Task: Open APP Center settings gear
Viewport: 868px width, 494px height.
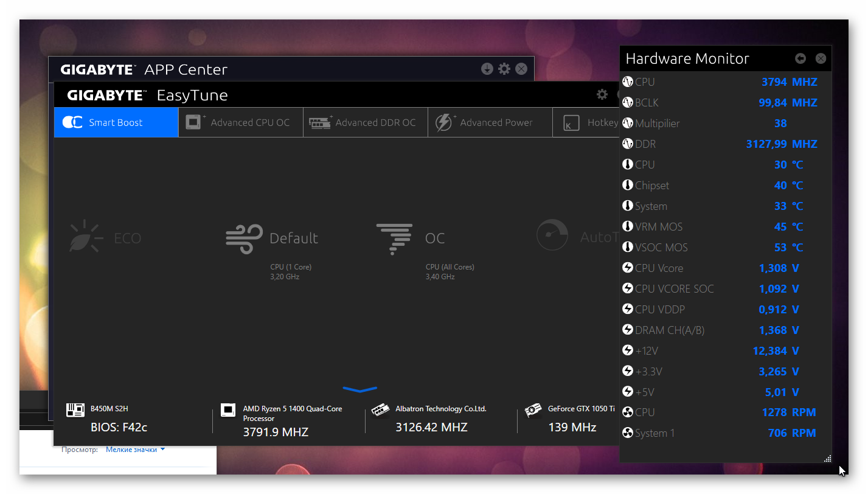Action: pos(504,69)
